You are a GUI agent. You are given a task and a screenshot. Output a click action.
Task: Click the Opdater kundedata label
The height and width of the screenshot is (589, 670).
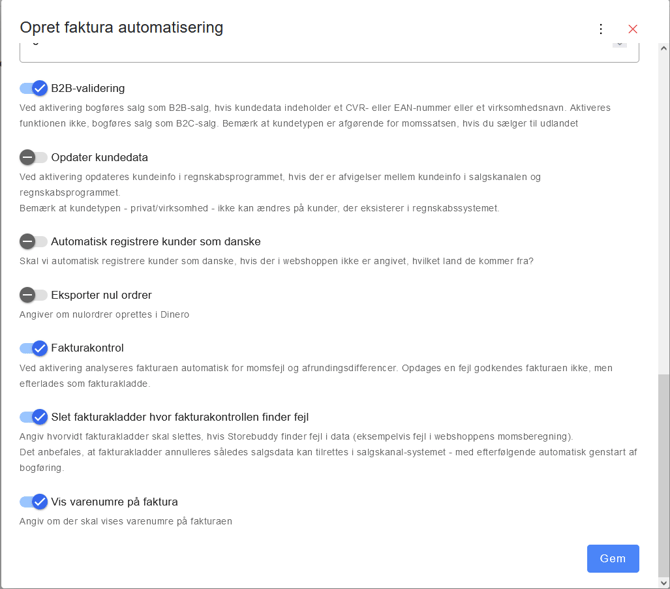(x=100, y=157)
